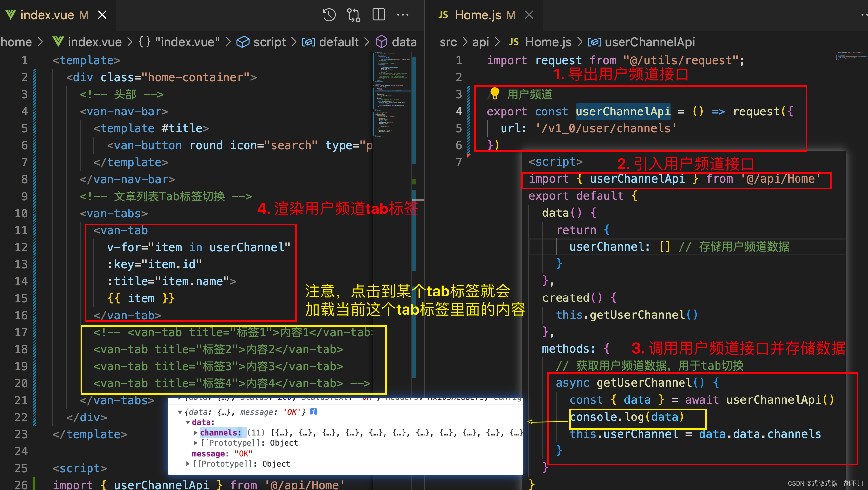Click the open changes compare icon
868x490 pixels.
353,15
